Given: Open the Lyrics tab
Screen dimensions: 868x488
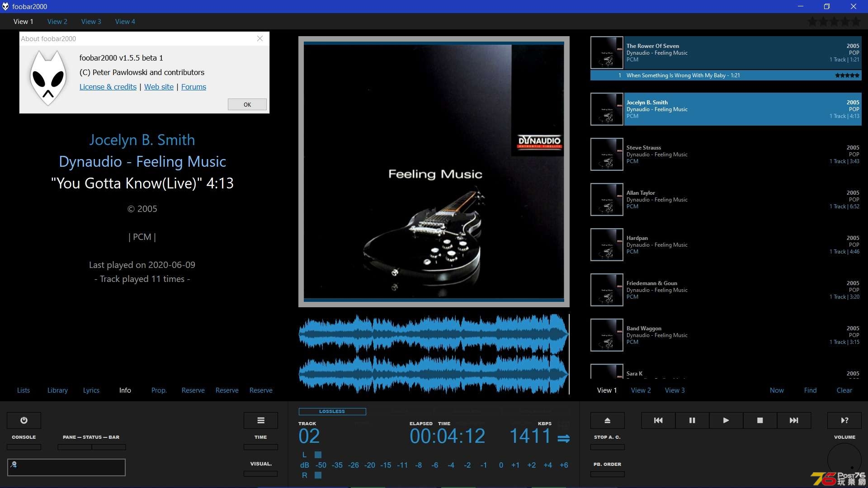Looking at the screenshot, I should 91,390.
